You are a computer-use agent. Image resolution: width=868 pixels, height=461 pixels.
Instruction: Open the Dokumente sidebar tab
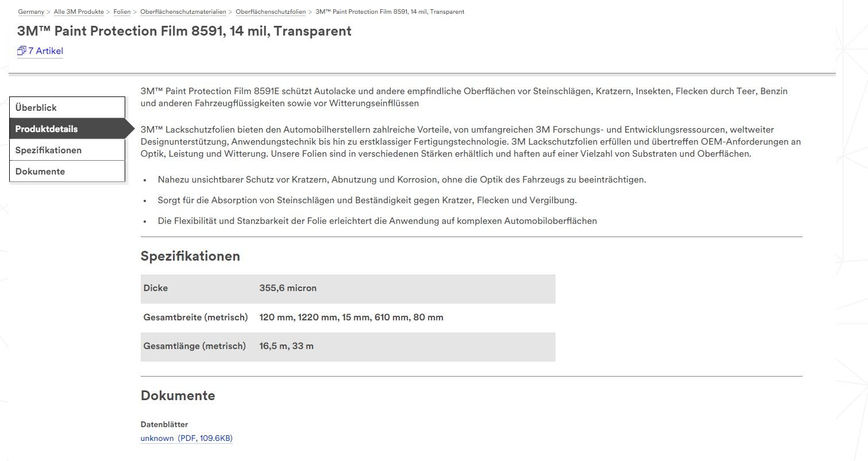click(x=67, y=171)
